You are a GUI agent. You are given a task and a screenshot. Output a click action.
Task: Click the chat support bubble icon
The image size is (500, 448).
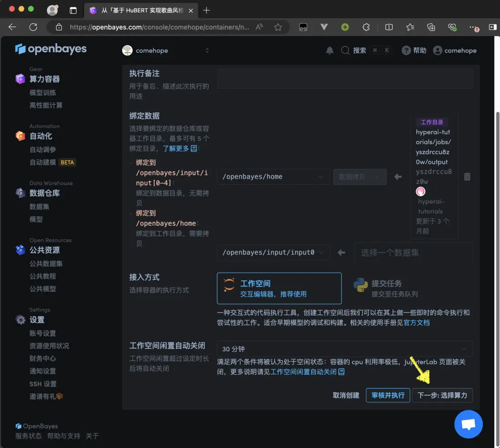coord(468,424)
